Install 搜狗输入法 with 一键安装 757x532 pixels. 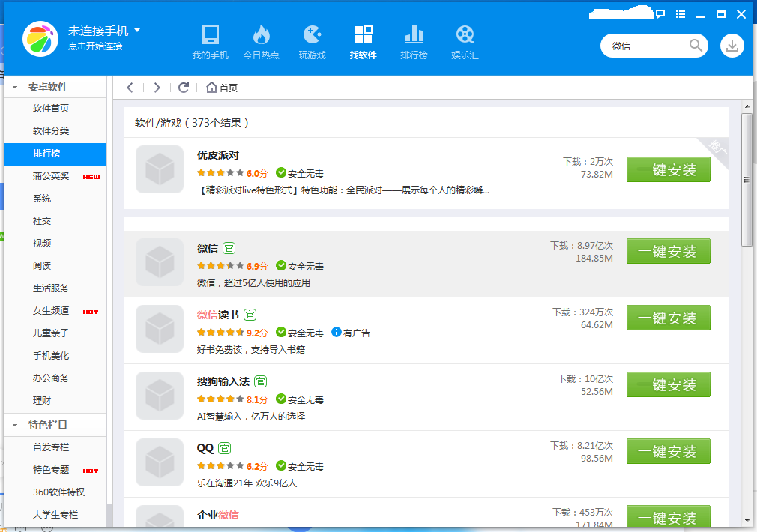[x=668, y=384]
